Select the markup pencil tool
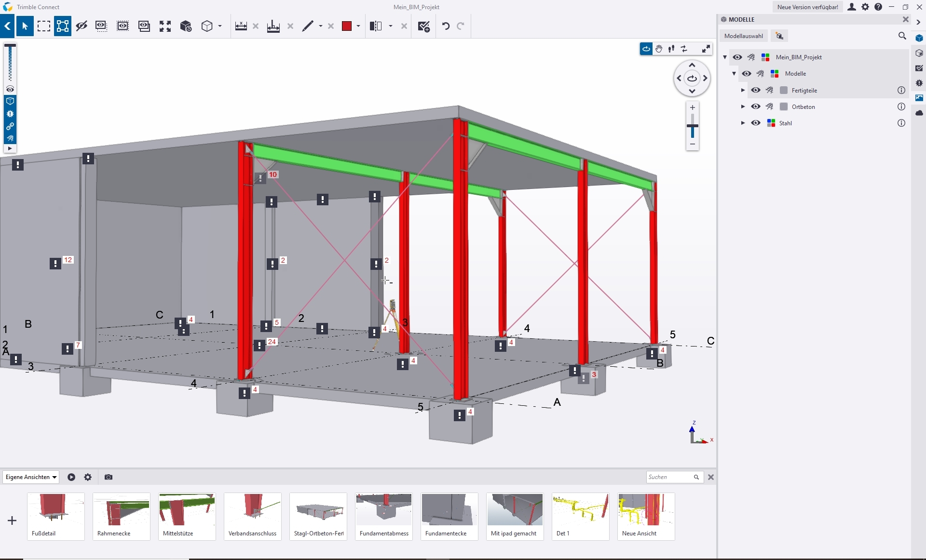 coord(308,26)
